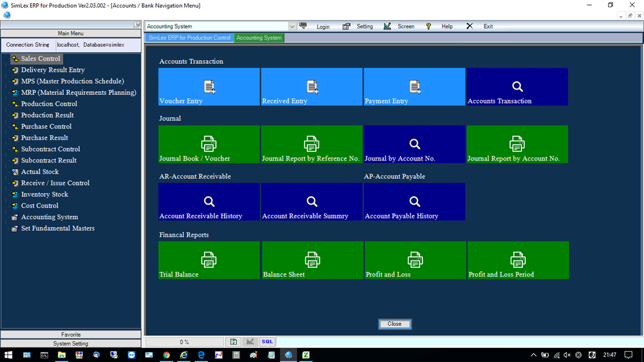The height and width of the screenshot is (362, 644).
Task: Click the chart icon in status bar
Action: [250, 341]
